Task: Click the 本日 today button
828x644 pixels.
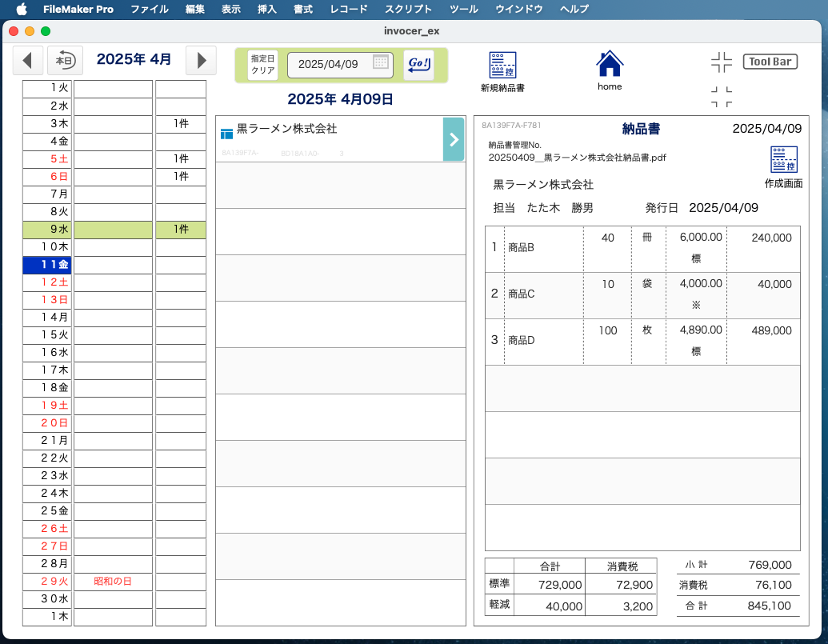Action: click(x=65, y=60)
